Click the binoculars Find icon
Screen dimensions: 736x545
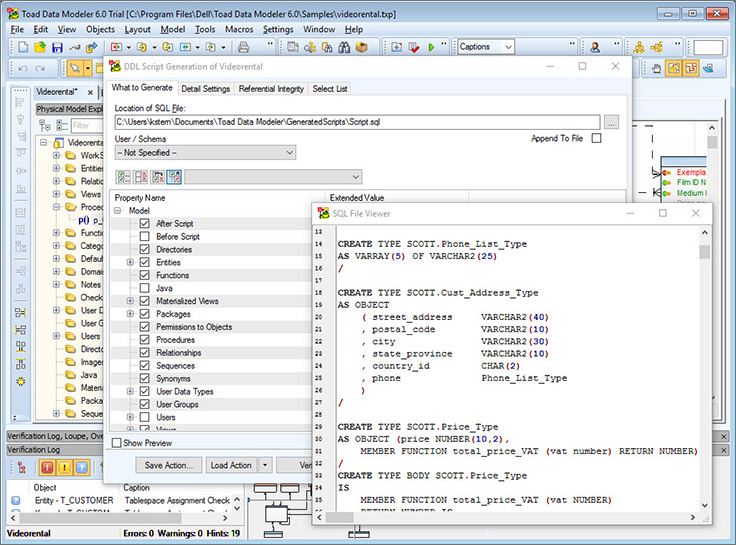[x=345, y=47]
